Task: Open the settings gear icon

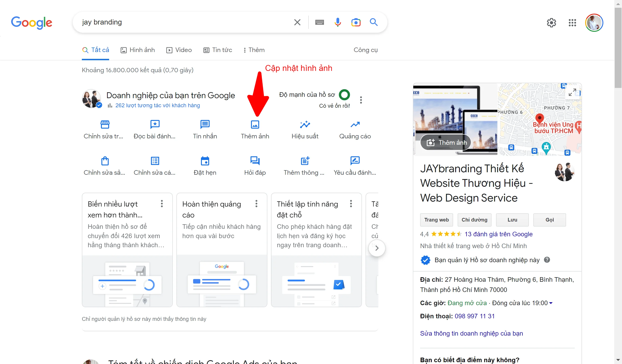Action: click(x=551, y=23)
